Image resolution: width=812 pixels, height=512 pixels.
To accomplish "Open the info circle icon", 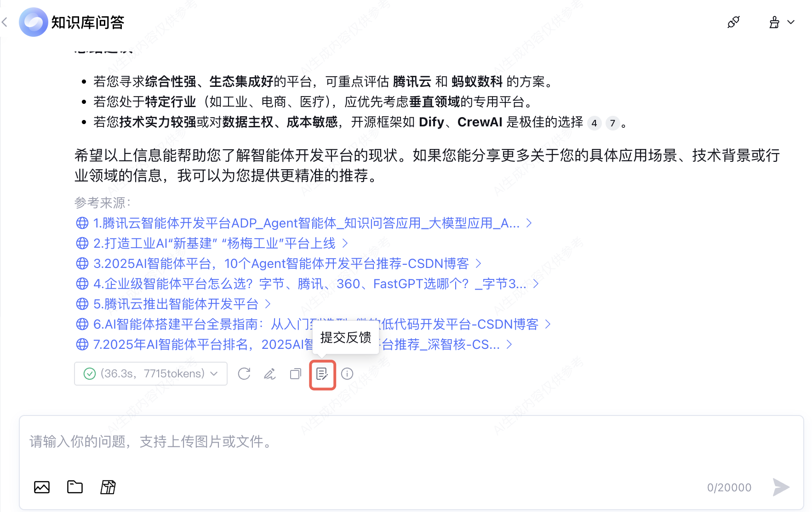I will [347, 374].
